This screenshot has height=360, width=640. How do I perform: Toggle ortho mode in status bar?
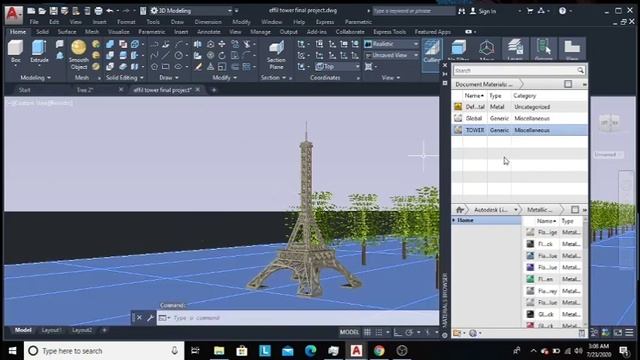(398, 332)
